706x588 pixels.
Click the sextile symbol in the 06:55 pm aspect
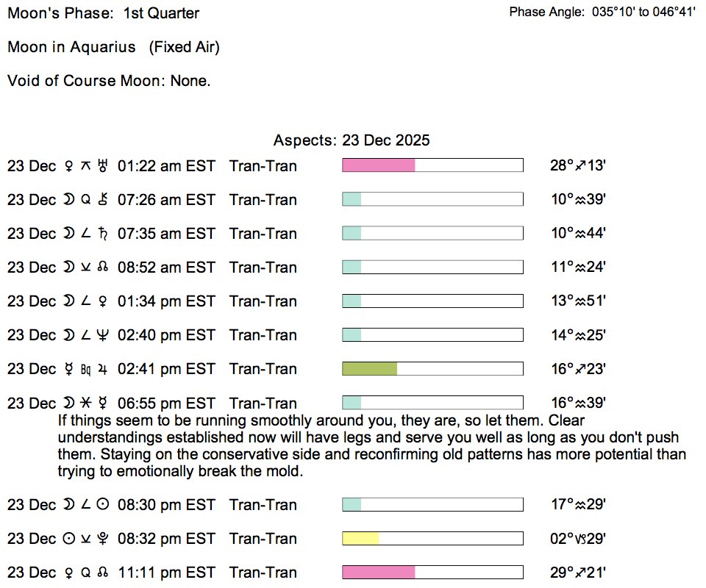[x=85, y=403]
